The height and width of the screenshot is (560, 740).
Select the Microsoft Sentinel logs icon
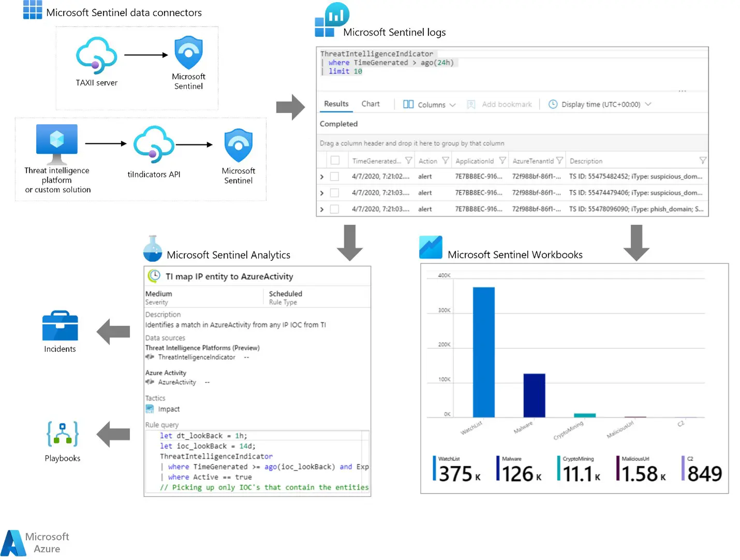pos(331,17)
